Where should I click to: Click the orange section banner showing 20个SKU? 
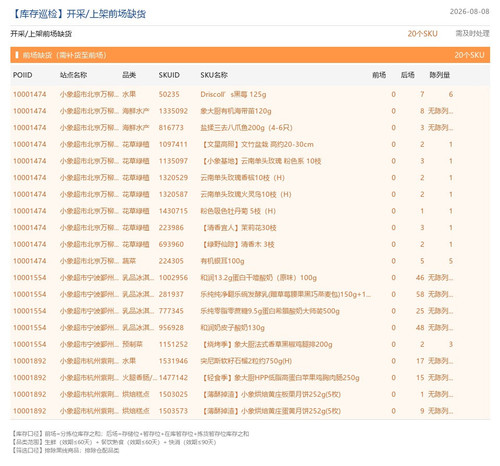click(x=250, y=55)
